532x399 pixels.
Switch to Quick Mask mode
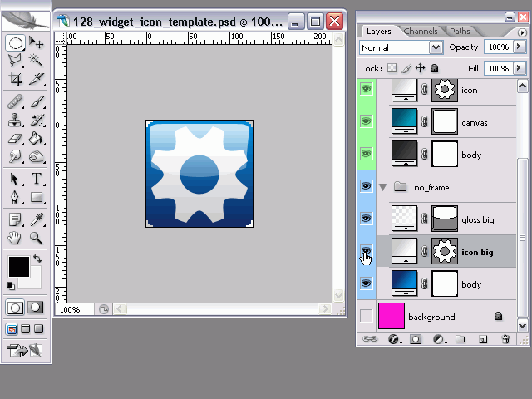(x=35, y=308)
